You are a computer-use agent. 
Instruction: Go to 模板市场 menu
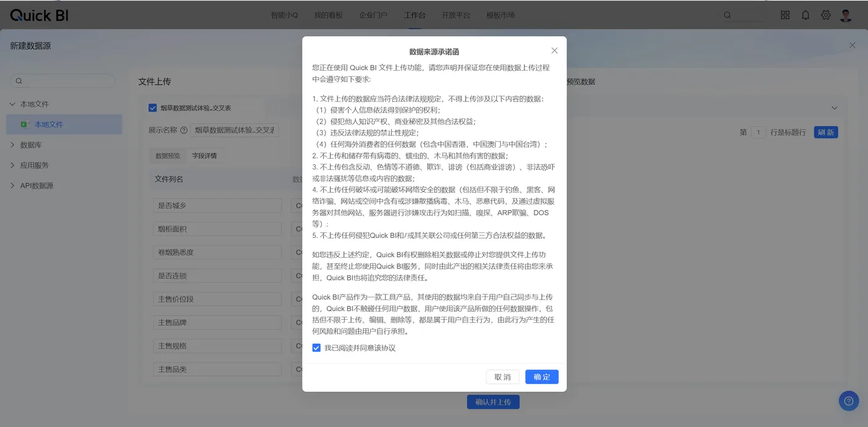click(x=501, y=15)
